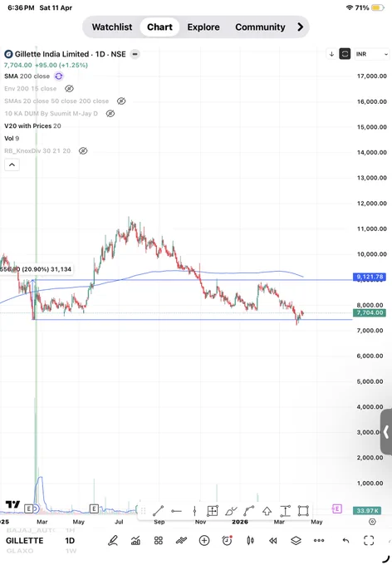Open the indicators chart icon
Viewport: 392px width, 565px height.
(136, 540)
